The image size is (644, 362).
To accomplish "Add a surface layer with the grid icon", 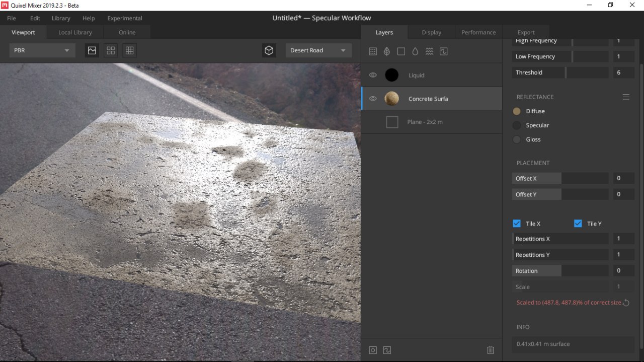I will (x=373, y=51).
